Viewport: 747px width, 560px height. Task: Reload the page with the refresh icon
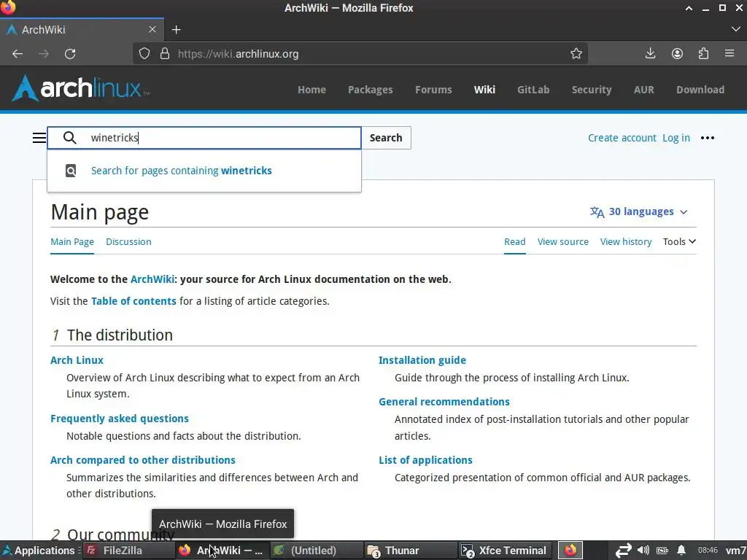point(70,54)
